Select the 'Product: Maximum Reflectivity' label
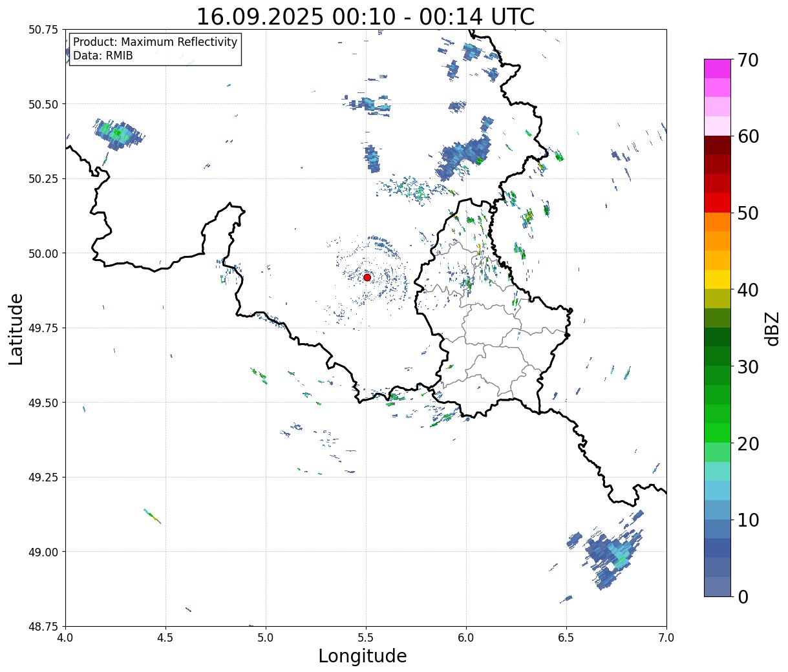788x672 pixels. (155, 42)
